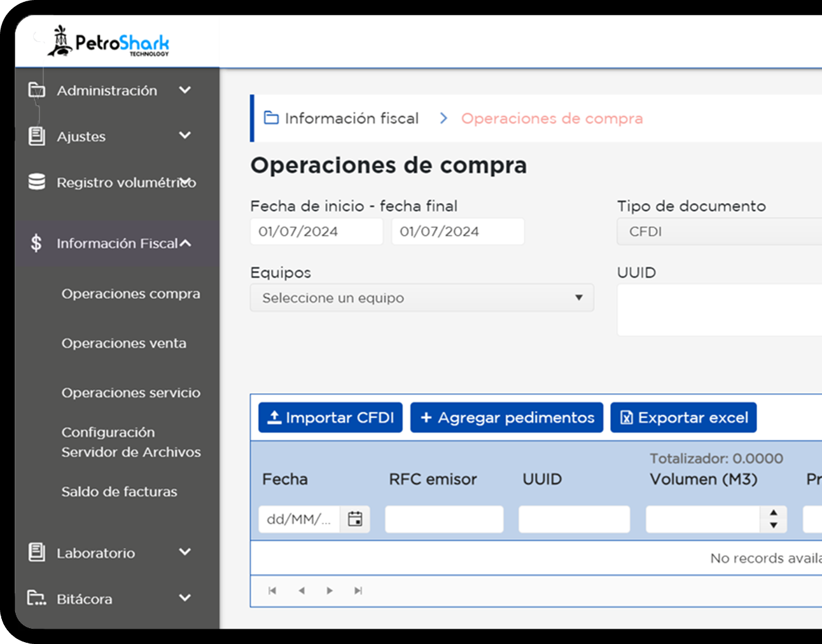
Task: Expand the Laboratorio menu
Action: tap(185, 552)
